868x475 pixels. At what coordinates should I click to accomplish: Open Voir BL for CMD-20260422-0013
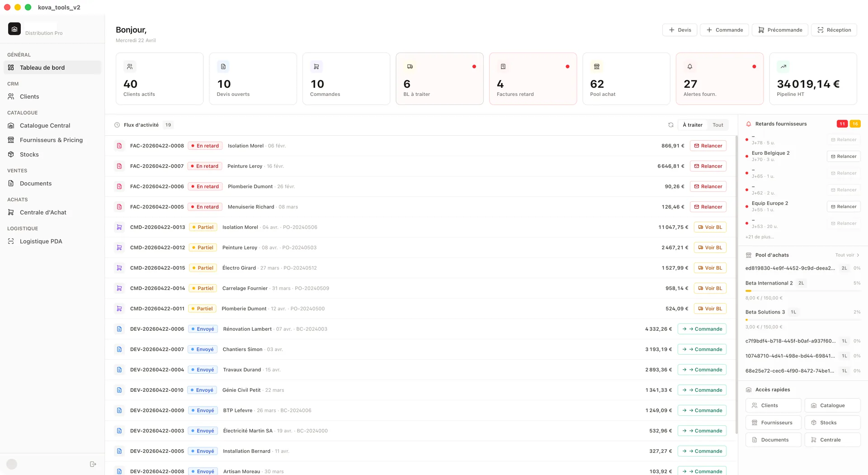tap(710, 227)
